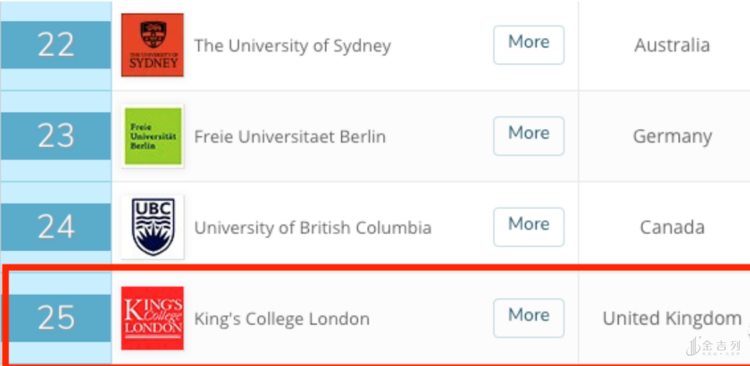Open More for University of British Columbia
This screenshot has width=750, height=366.
point(529,227)
